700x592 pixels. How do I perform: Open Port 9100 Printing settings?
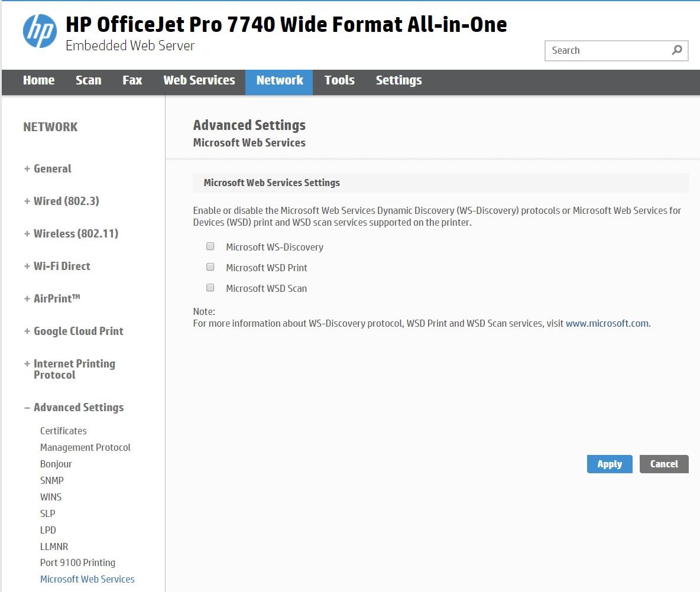[77, 562]
